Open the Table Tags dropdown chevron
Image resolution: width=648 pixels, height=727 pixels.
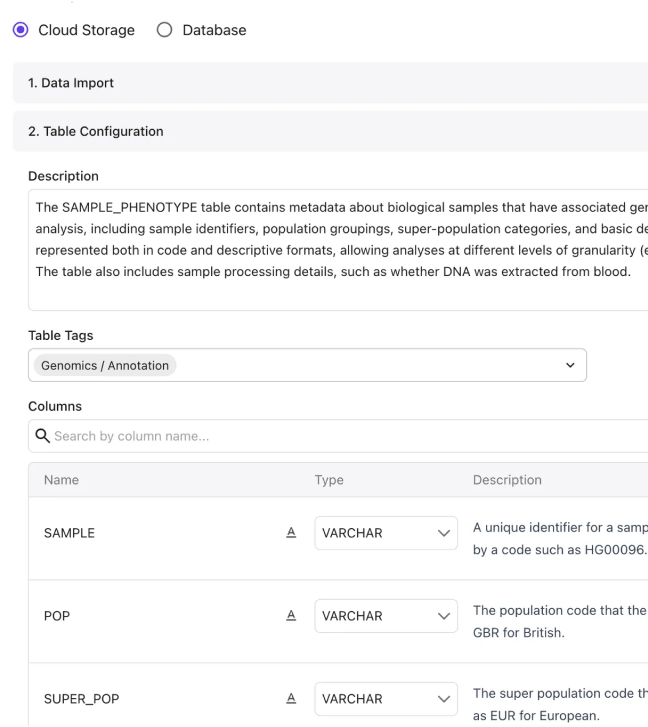[x=570, y=365]
